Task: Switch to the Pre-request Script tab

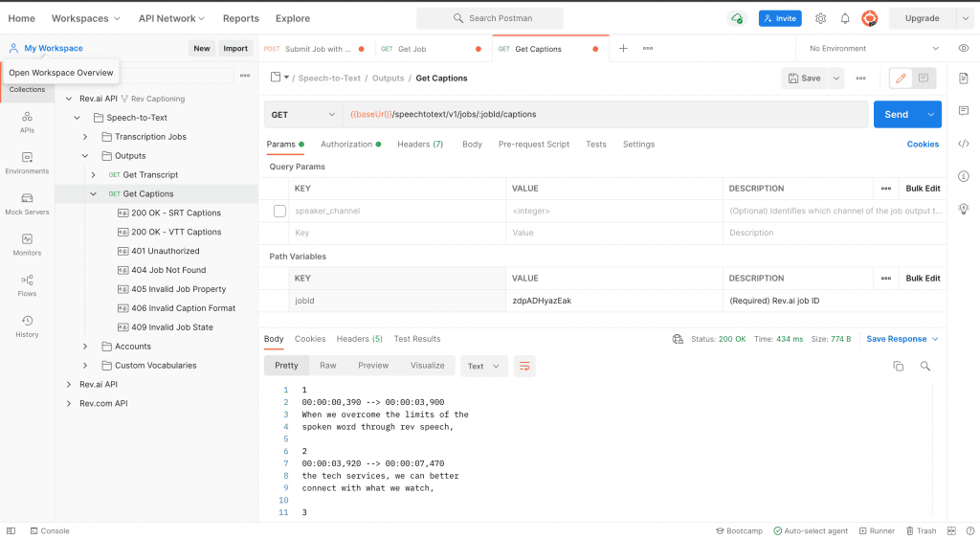Action: tap(534, 144)
